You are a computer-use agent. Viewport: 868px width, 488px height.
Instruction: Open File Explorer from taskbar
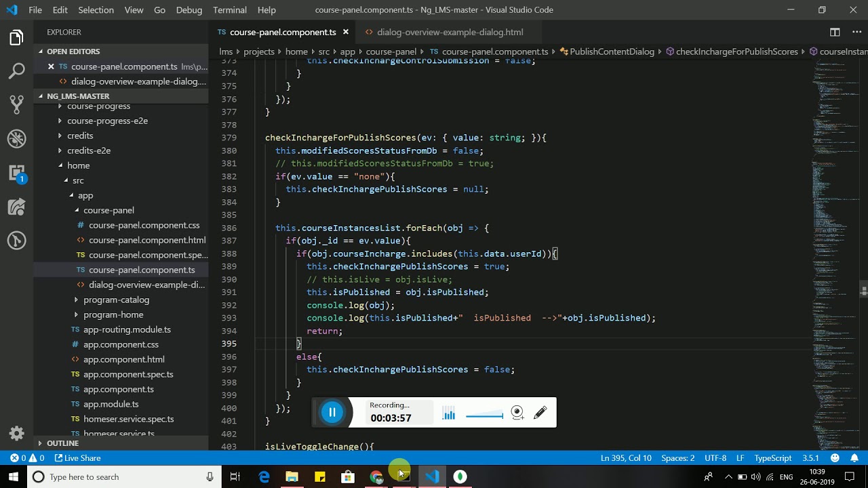(x=292, y=477)
